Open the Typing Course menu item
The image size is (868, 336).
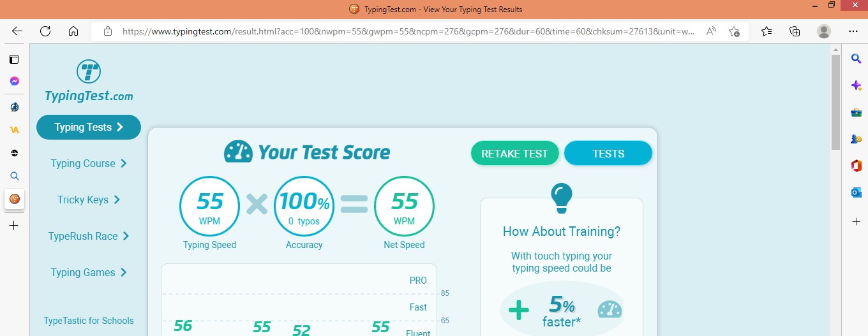(x=89, y=163)
